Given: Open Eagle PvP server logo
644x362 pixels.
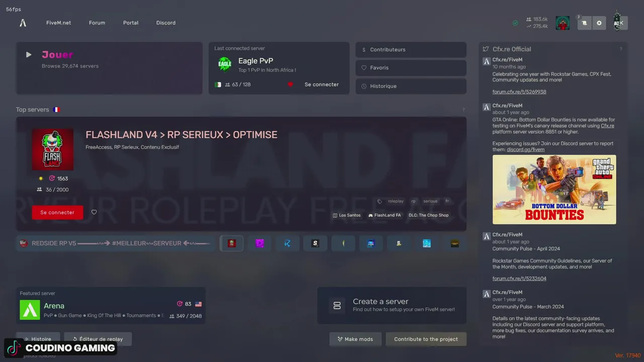Looking at the screenshot, I should click(224, 64).
